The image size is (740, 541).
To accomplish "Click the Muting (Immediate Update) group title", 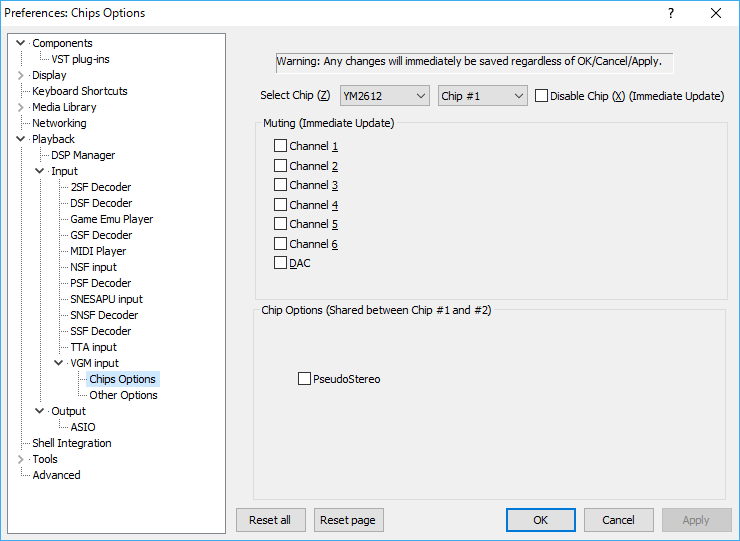I will [x=328, y=123].
